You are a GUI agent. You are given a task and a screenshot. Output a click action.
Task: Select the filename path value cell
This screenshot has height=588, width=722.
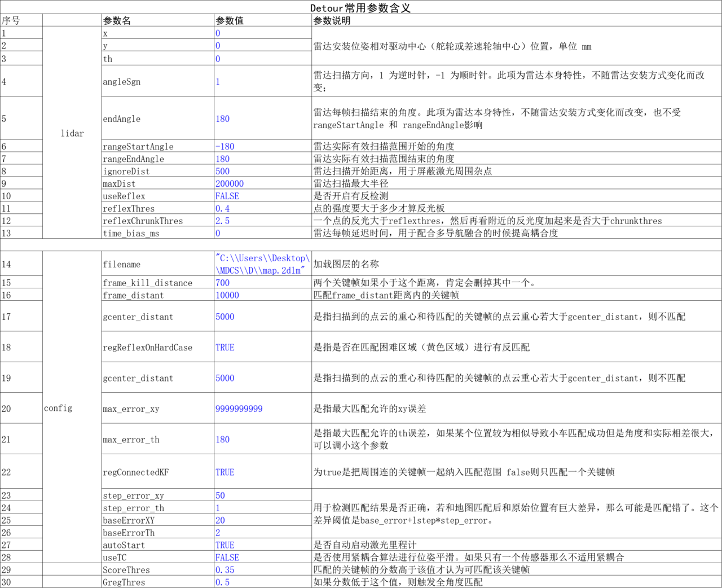262,264
